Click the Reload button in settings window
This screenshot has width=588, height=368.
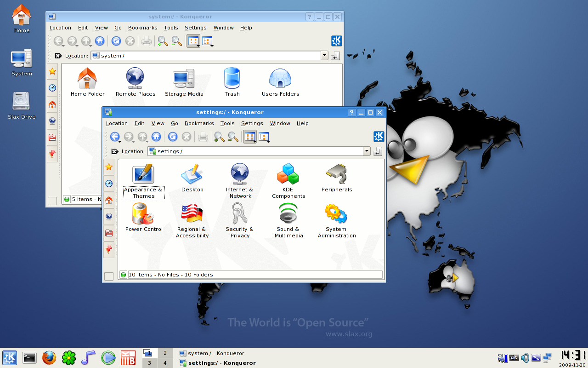(173, 137)
